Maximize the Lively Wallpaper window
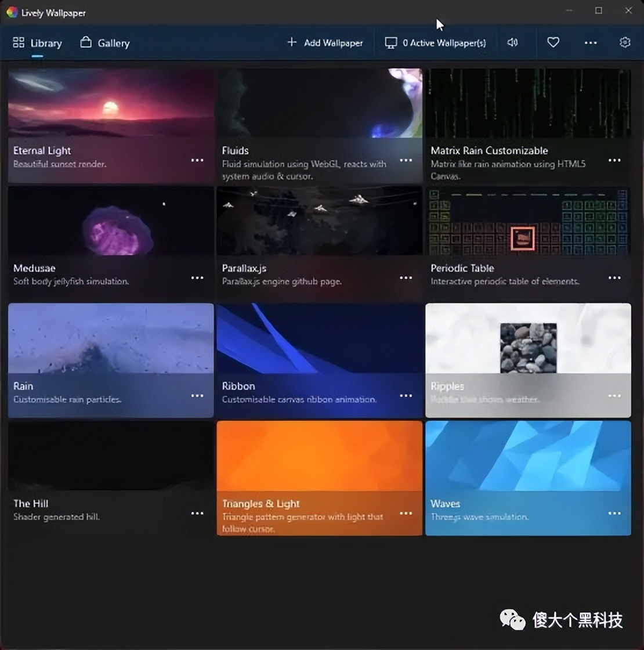 (598, 11)
